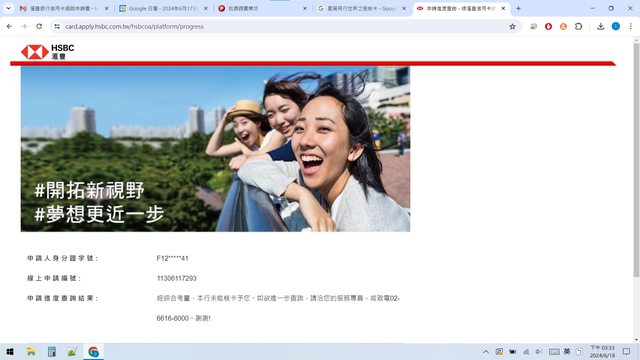Viewport: 640px width, 360px height.
Task: View site information icon in the address bar
Action: point(57,27)
